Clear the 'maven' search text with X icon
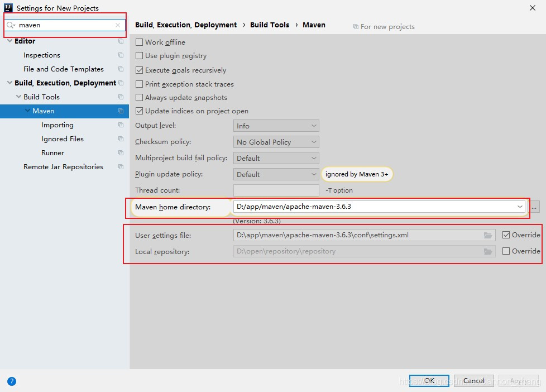 [118, 25]
